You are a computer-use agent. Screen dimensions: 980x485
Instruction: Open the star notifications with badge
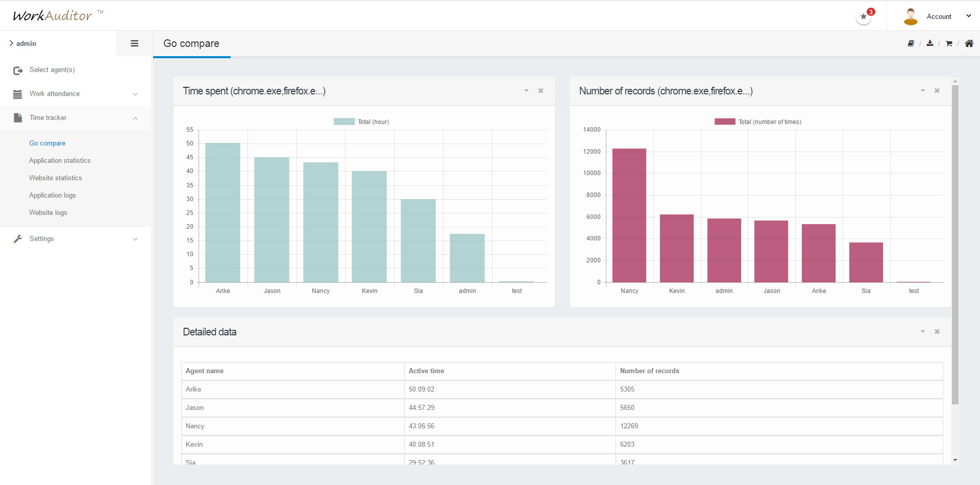tap(864, 16)
